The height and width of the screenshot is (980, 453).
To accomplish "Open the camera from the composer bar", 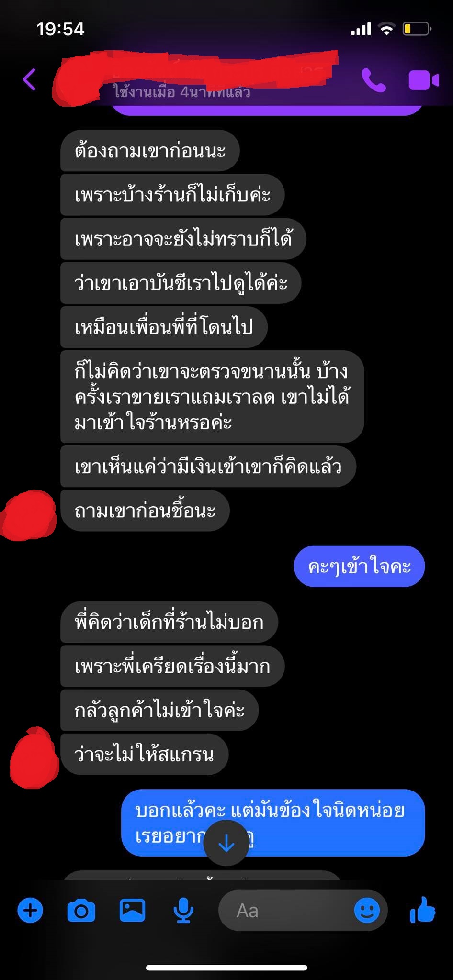I will [81, 910].
